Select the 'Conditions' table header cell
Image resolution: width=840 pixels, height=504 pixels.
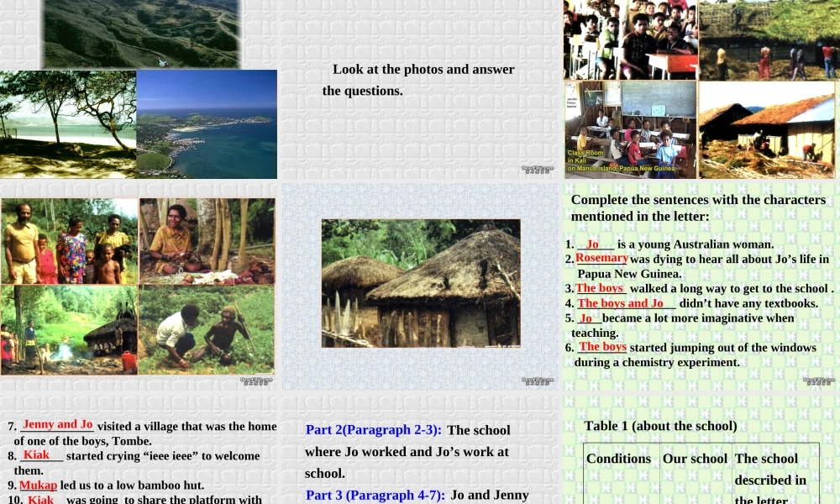click(x=622, y=474)
